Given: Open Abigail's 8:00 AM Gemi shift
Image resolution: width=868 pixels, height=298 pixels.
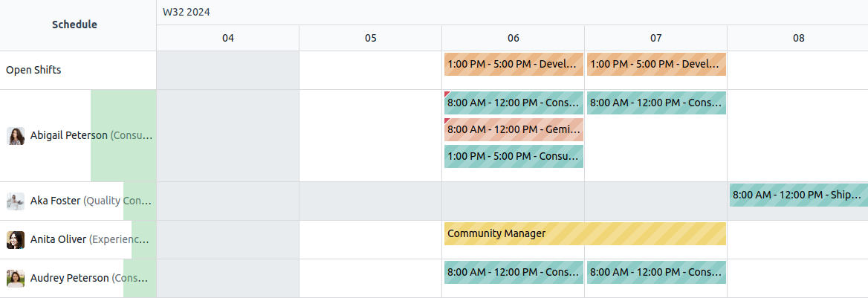Looking at the screenshot, I should (514, 130).
